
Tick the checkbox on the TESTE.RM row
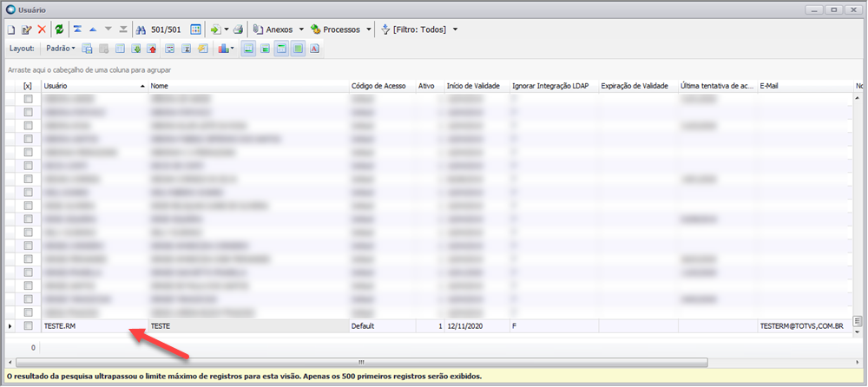(29, 326)
